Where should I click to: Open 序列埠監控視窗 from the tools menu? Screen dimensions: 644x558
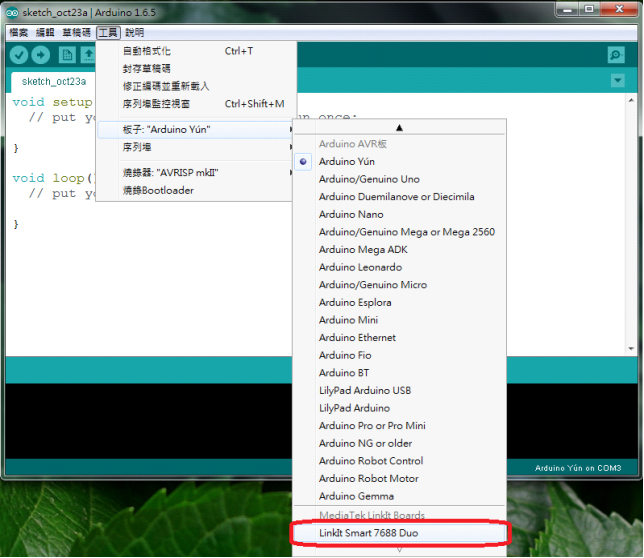[x=196, y=104]
